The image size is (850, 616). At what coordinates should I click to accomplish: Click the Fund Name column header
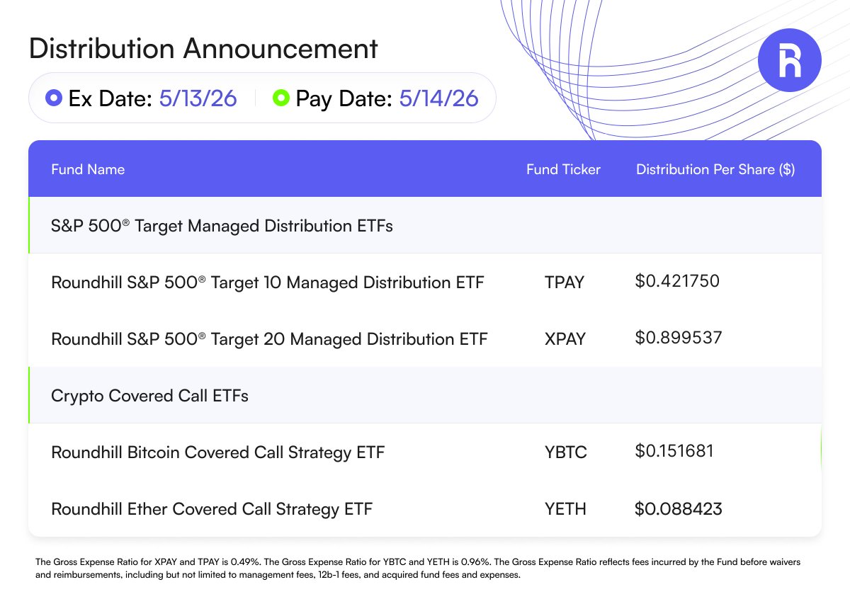point(88,169)
